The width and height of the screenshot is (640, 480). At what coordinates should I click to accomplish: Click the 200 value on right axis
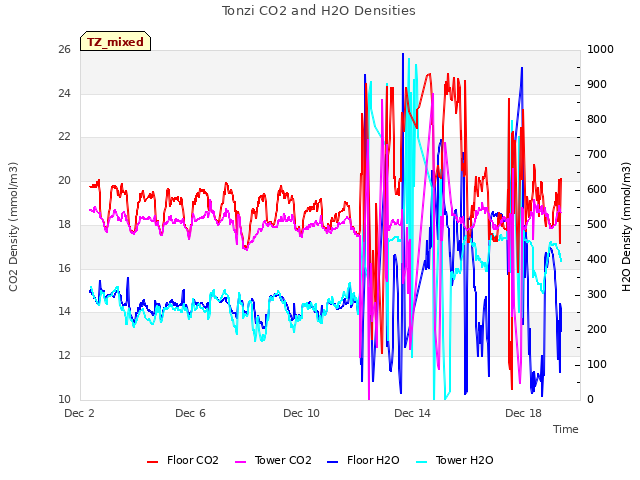pos(597,329)
